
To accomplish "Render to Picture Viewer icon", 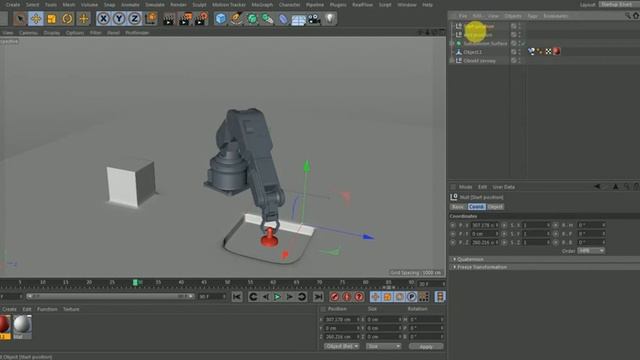I will coord(185,19).
